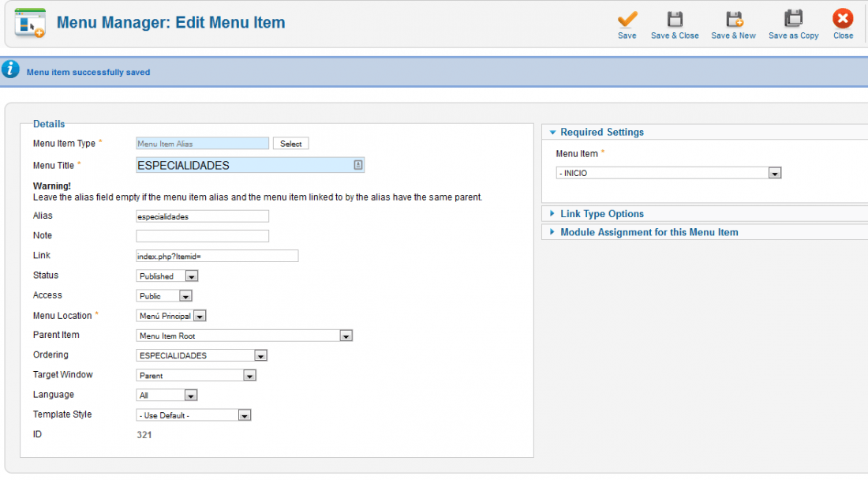
Task: Click the red Close icon
Action: pos(843,18)
